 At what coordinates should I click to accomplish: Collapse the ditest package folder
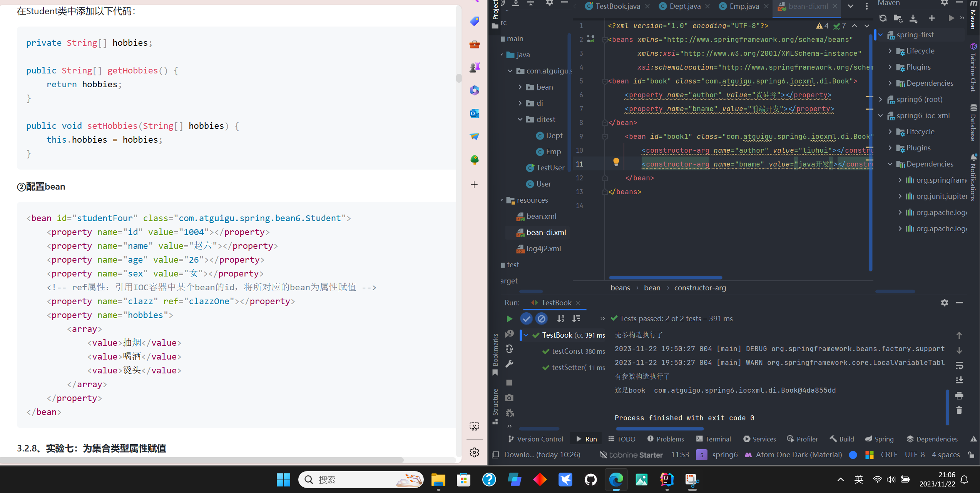pyautogui.click(x=520, y=120)
